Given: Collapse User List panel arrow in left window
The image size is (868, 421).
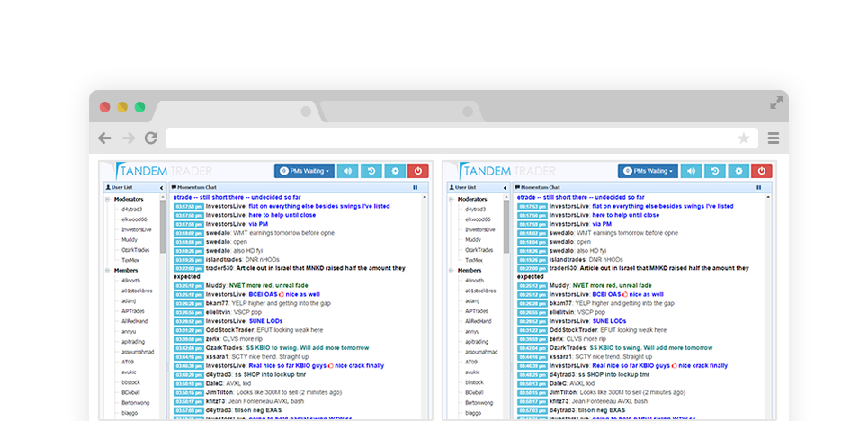Looking at the screenshot, I should 162,188.
